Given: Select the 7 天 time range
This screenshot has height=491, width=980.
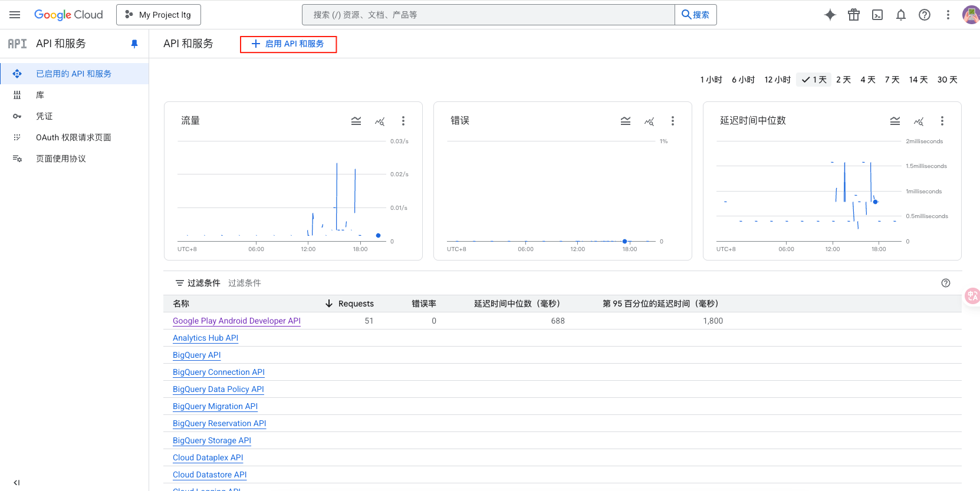Looking at the screenshot, I should pyautogui.click(x=892, y=80).
